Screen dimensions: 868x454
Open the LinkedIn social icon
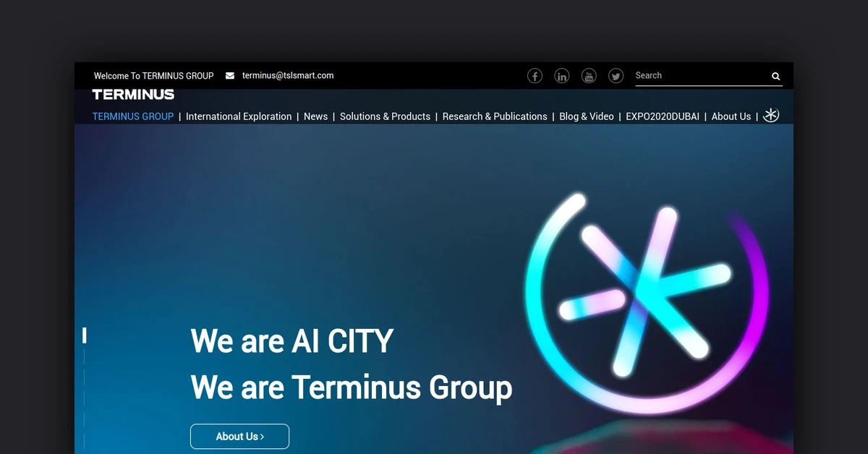(562, 75)
